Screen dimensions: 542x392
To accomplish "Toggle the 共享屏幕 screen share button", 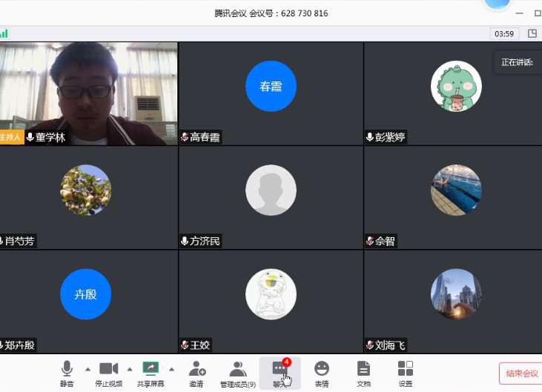I will tap(151, 373).
